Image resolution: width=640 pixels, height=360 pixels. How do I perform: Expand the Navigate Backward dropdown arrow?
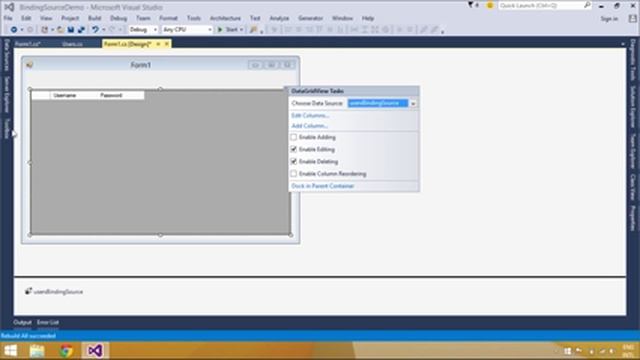coord(21,29)
